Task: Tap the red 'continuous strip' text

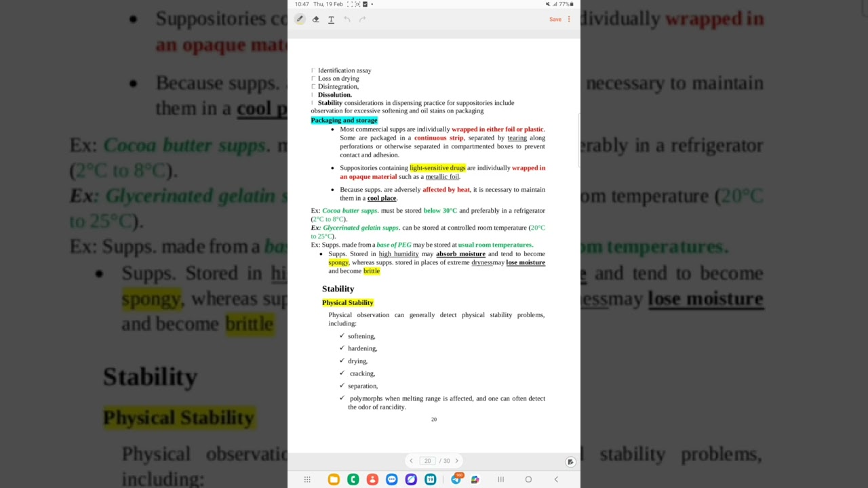Action: (439, 138)
